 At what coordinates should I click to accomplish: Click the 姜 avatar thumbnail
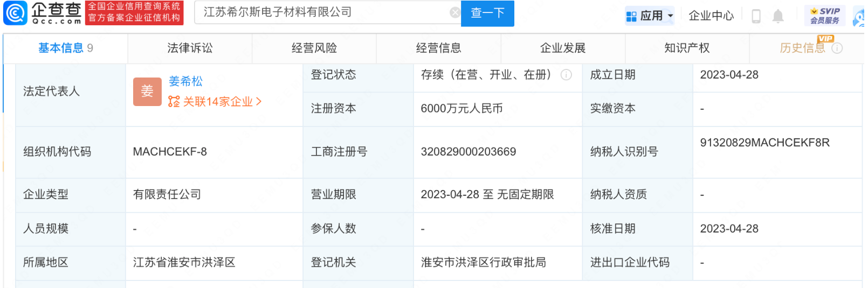[x=147, y=92]
